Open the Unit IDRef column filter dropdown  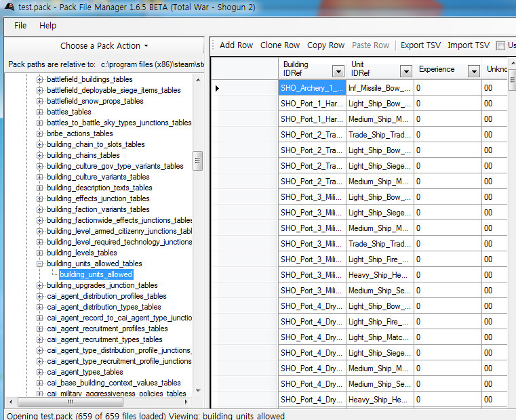click(406, 70)
